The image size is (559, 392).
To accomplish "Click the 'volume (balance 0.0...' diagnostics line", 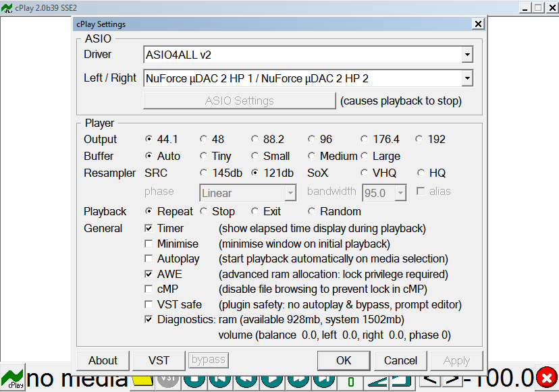I will (334, 335).
